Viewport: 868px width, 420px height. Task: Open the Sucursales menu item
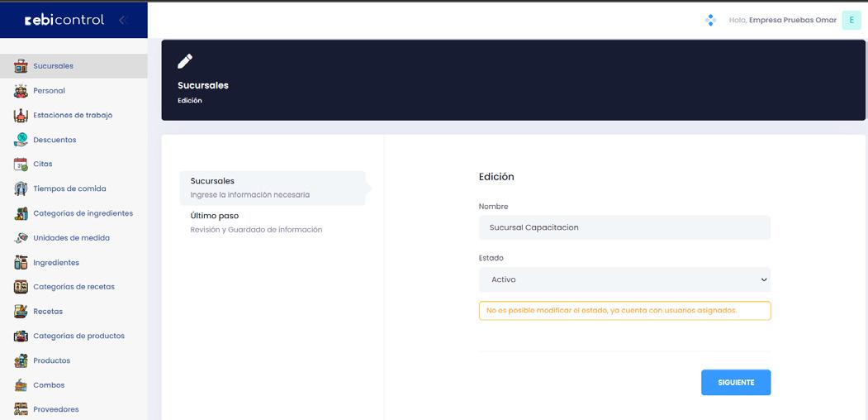pyautogui.click(x=74, y=66)
